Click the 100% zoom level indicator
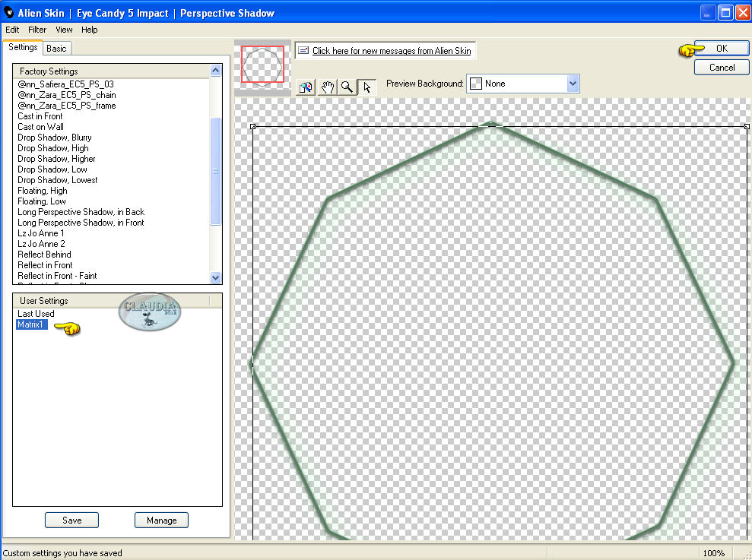This screenshot has width=752, height=560. 714,553
